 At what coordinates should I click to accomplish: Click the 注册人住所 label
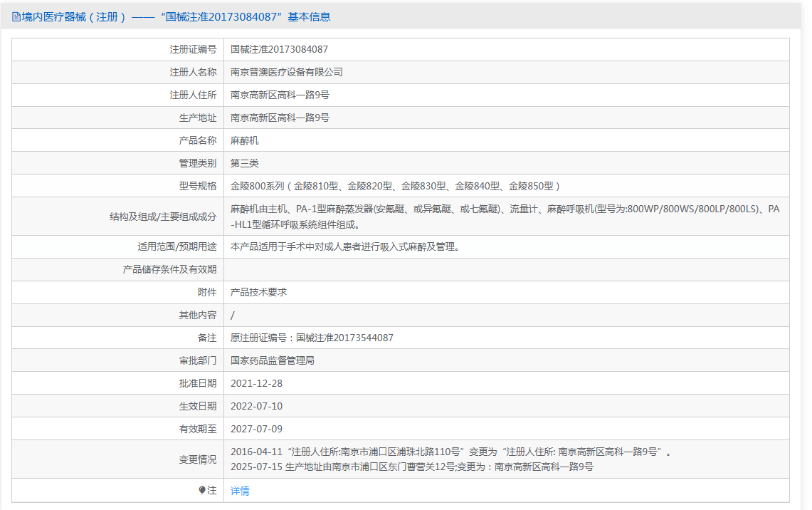click(x=193, y=95)
